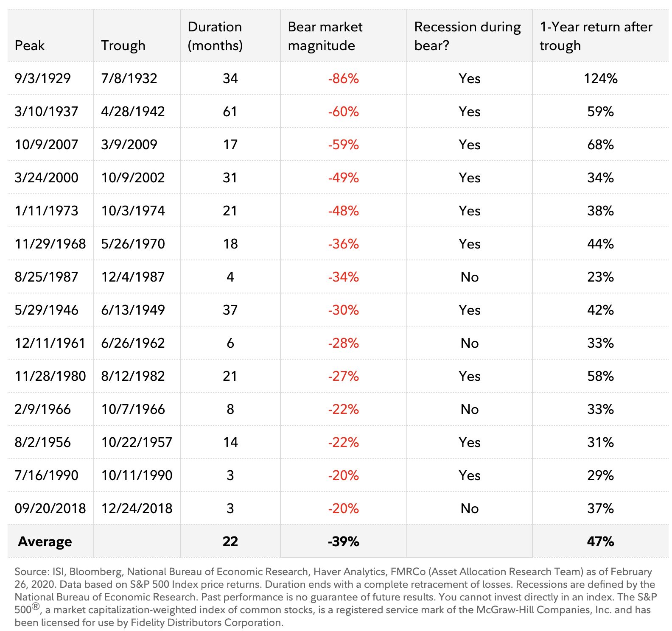This screenshot has width=672, height=631.
Task: Select the Recession during bear? header
Action: point(468,36)
